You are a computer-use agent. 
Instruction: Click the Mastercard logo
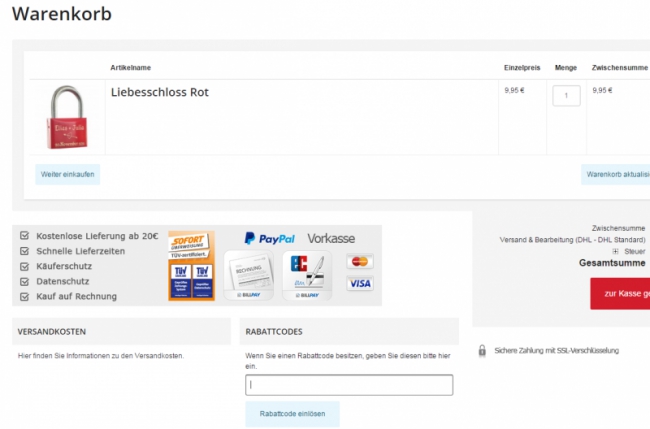click(360, 262)
